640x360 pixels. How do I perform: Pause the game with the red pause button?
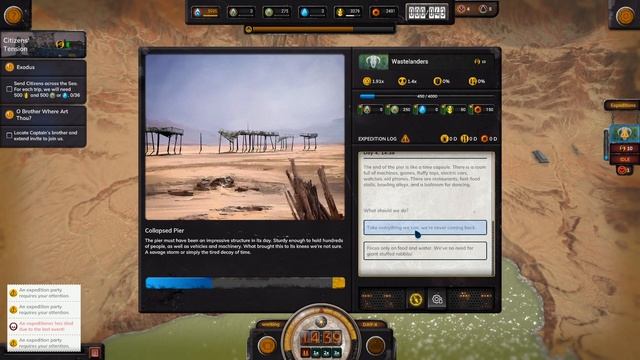(305, 352)
